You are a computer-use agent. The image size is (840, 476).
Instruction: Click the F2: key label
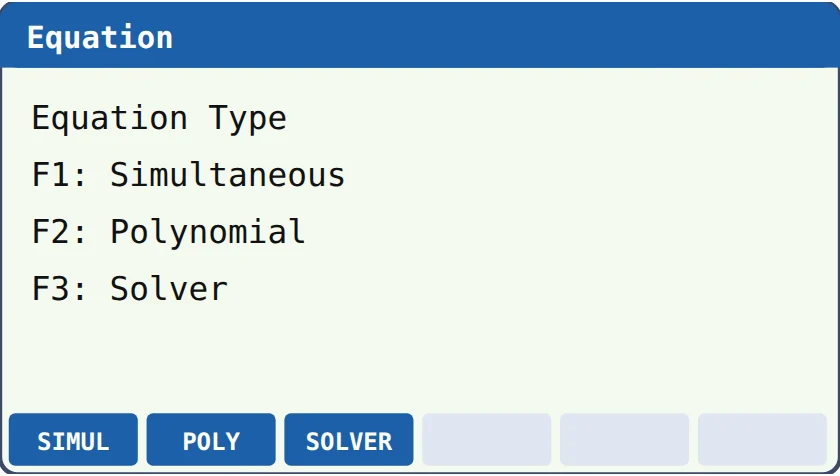tap(59, 232)
